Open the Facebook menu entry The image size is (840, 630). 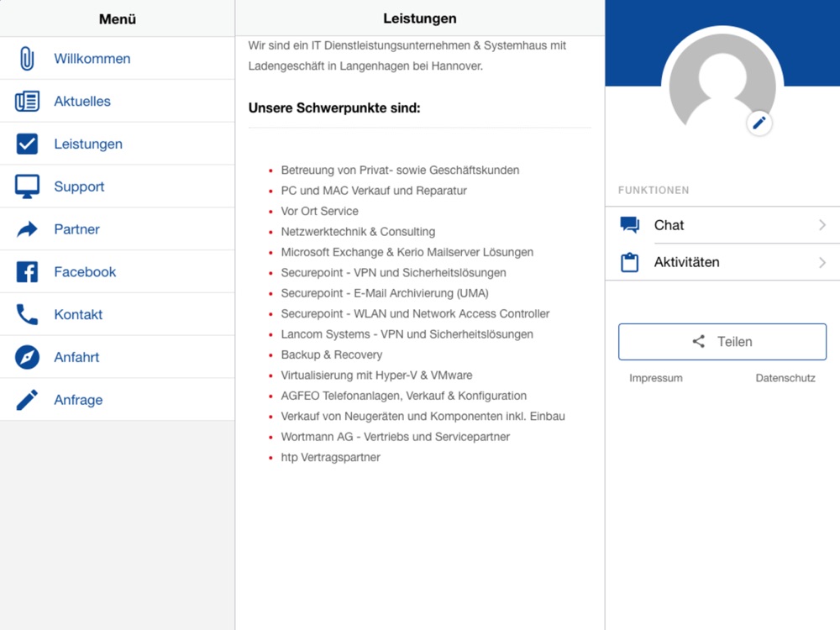click(118, 271)
